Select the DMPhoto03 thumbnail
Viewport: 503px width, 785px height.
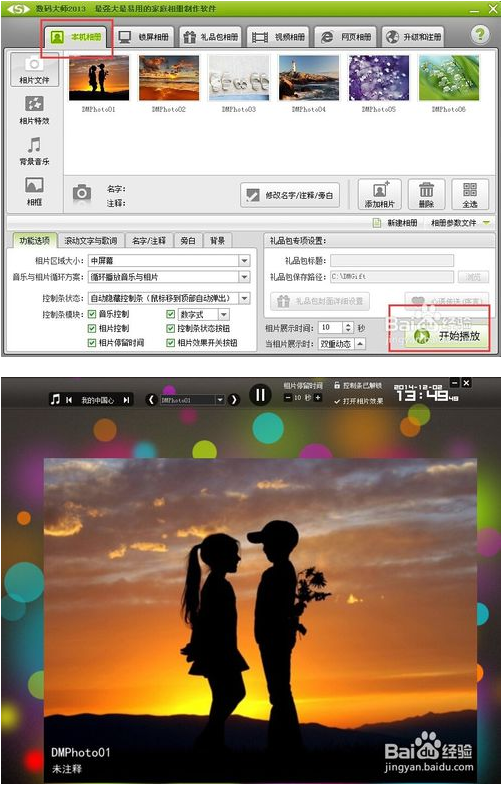(x=239, y=78)
